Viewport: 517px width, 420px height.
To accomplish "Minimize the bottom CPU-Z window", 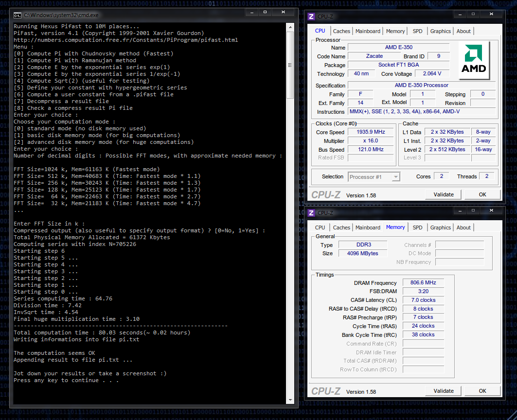I will point(460,210).
